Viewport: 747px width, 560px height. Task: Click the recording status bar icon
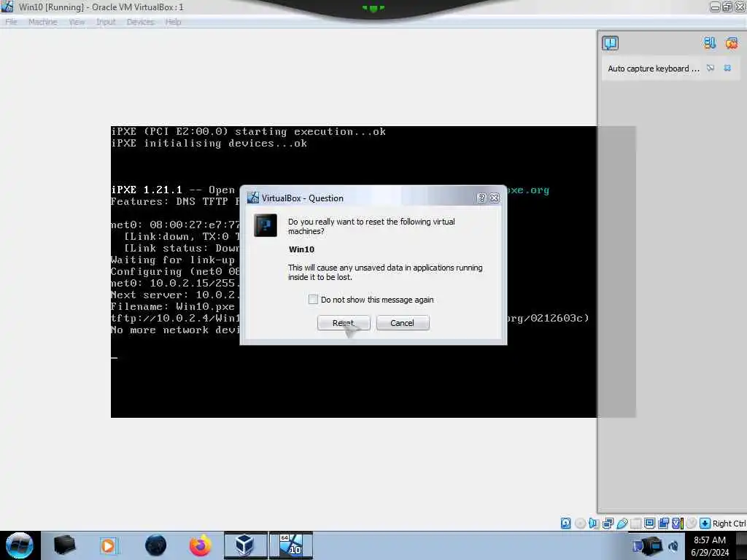663,524
